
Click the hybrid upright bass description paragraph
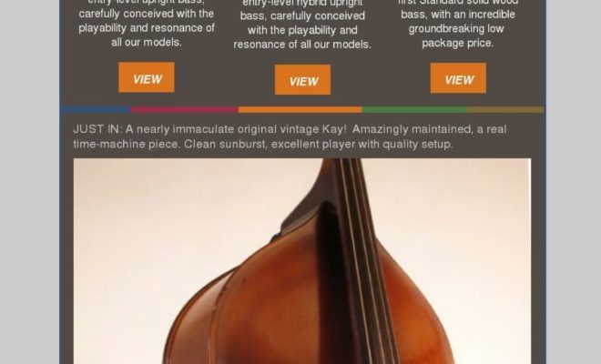click(302, 25)
